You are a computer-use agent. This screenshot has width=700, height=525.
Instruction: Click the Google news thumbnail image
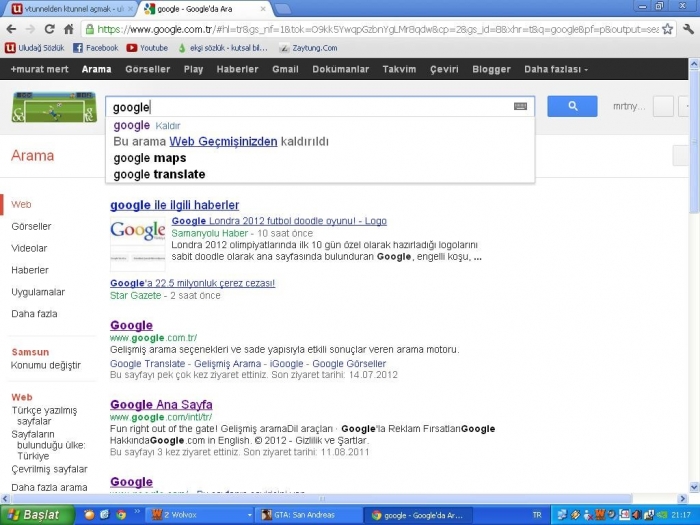tap(138, 244)
